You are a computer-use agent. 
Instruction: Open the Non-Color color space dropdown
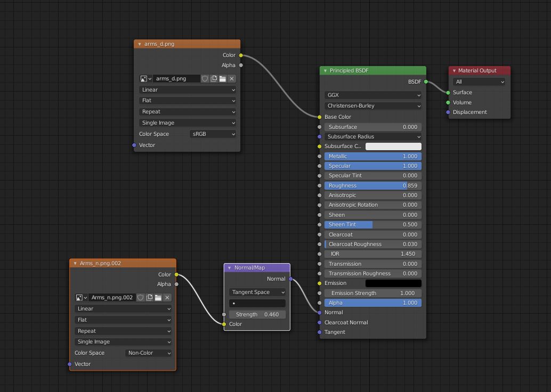coord(148,353)
